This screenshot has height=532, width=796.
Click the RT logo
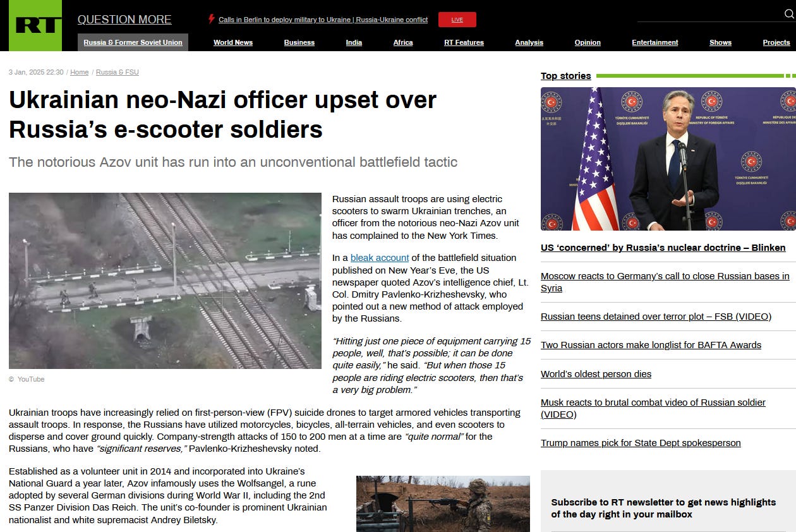pyautogui.click(x=35, y=25)
